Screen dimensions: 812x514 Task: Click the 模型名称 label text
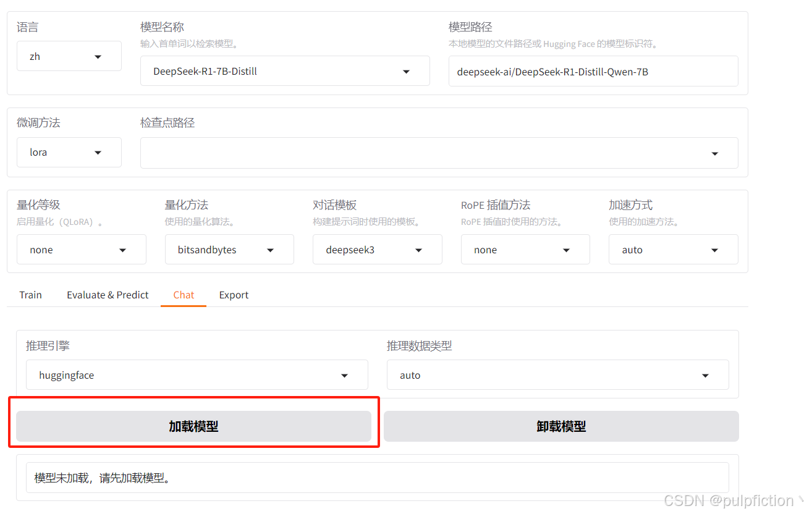pos(162,27)
